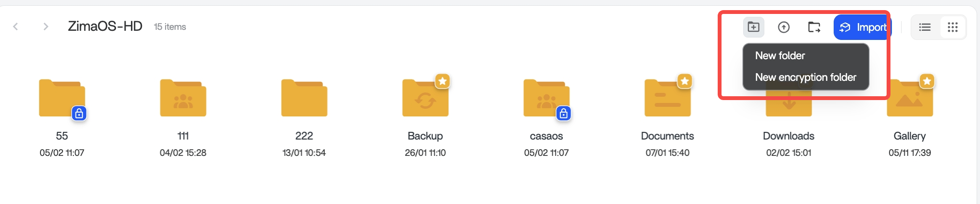Viewport: 980px width, 204px height.
Task: Switch to list view
Action: (x=925, y=27)
